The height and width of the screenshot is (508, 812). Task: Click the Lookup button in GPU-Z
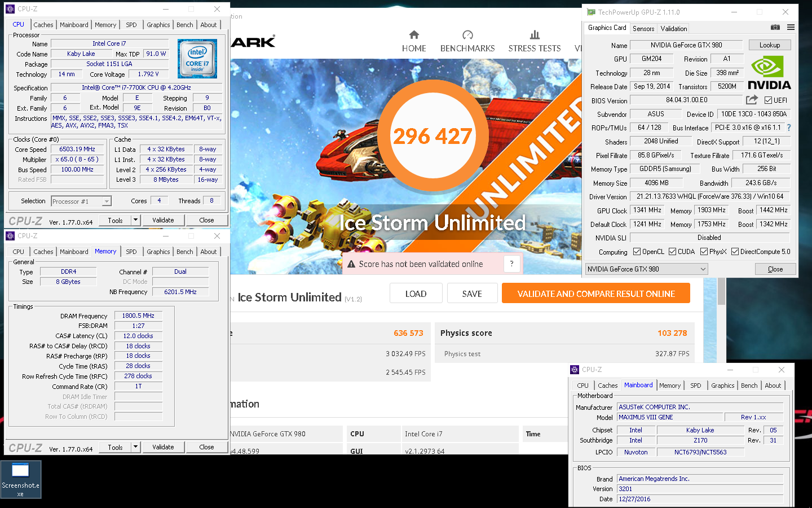[x=770, y=45]
